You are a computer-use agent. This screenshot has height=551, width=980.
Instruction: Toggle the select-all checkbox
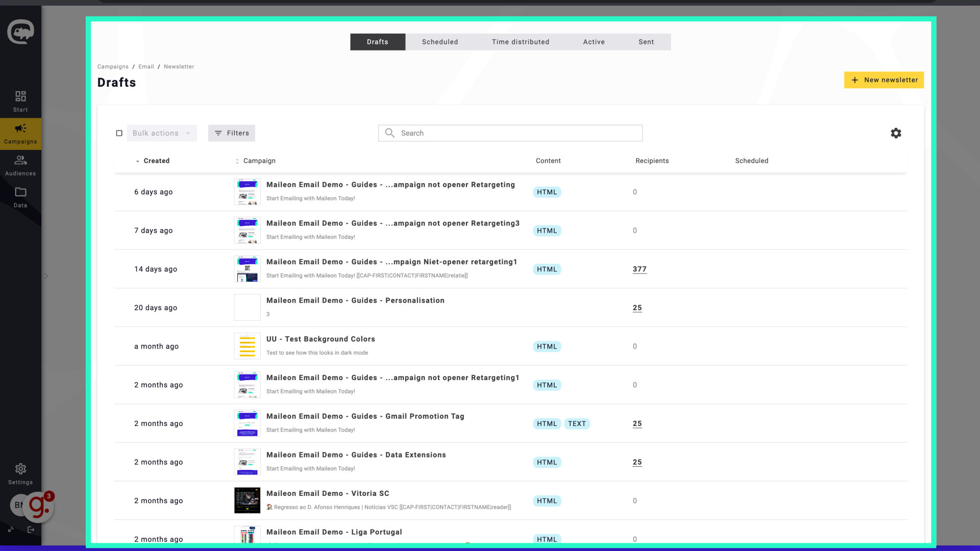(x=119, y=133)
